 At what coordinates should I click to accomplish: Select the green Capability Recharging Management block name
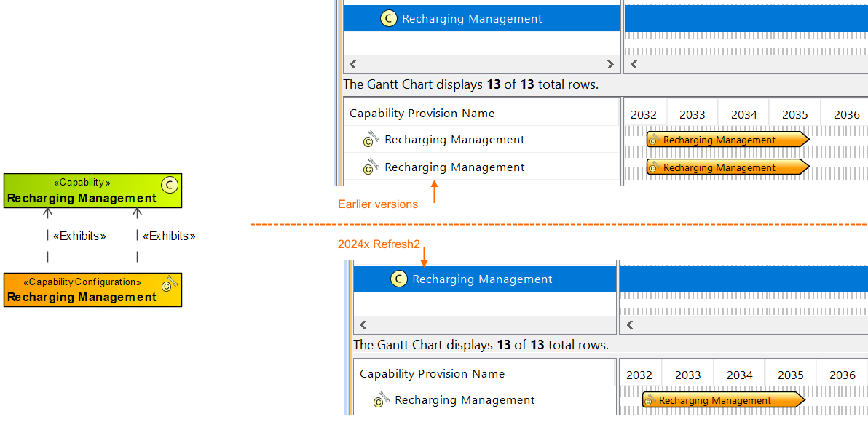[82, 198]
